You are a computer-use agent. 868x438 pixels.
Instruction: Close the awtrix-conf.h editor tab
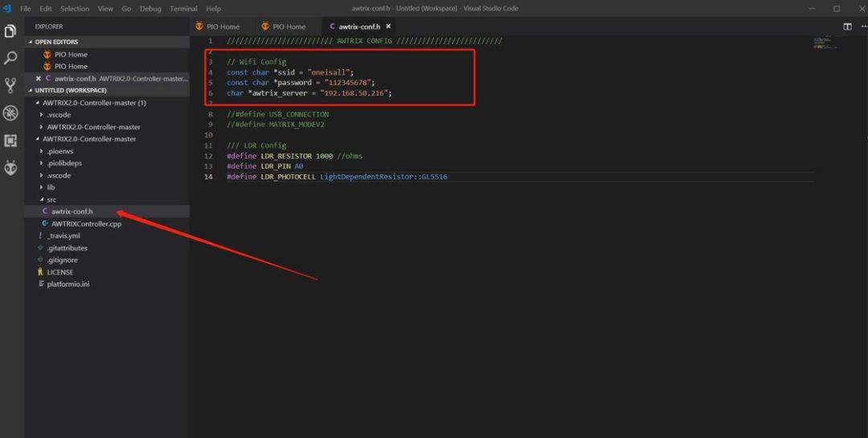coord(389,27)
